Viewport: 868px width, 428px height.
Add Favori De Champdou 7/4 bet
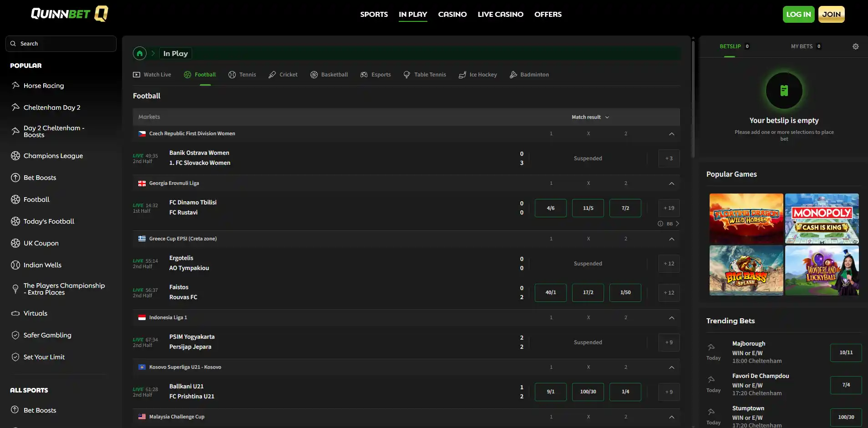846,385
